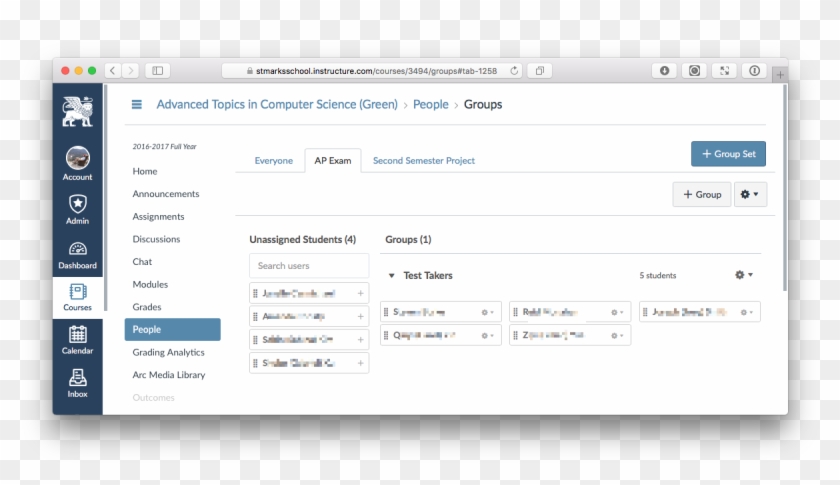This screenshot has width=840, height=485.
Task: Open Assignments in the course menu
Action: tap(158, 217)
